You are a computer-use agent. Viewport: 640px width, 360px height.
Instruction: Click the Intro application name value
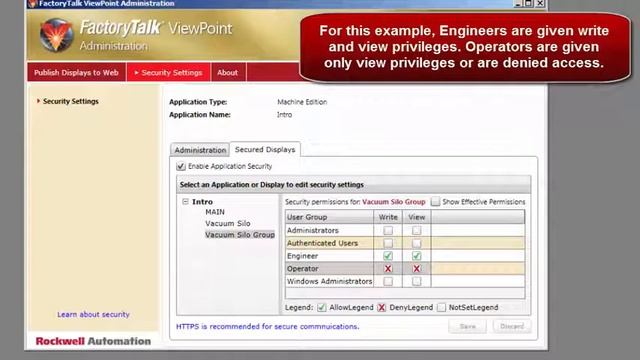(284, 115)
